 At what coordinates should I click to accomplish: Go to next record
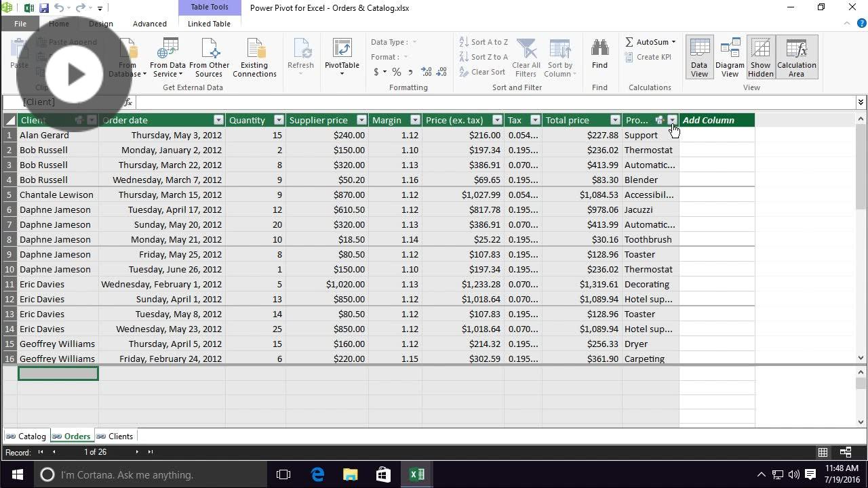pyautogui.click(x=137, y=452)
